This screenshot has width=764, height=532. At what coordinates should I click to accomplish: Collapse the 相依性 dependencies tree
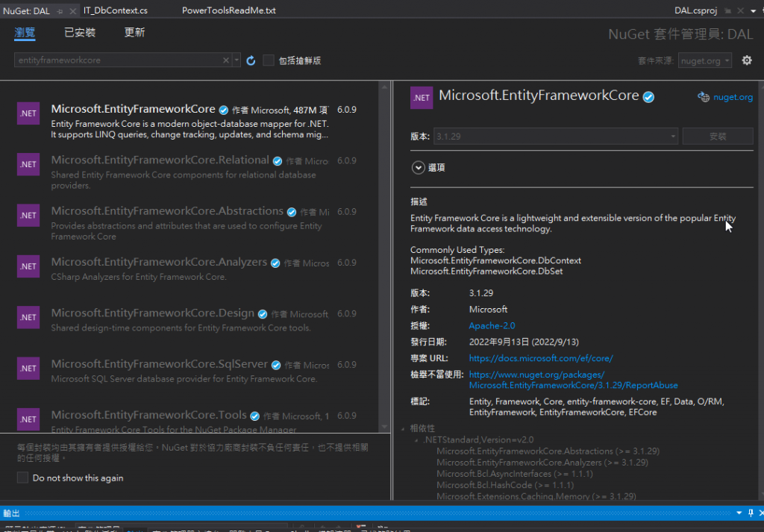point(403,429)
